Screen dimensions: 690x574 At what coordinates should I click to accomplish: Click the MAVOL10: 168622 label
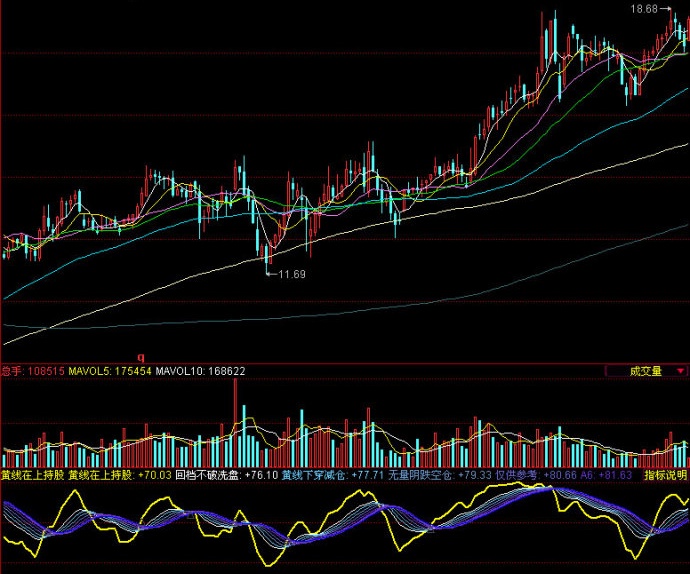tap(200, 371)
